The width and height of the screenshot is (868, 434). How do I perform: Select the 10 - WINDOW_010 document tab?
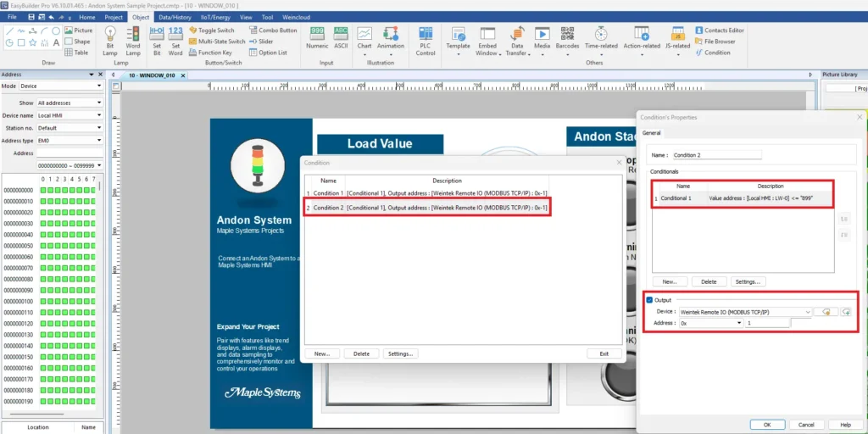[151, 75]
